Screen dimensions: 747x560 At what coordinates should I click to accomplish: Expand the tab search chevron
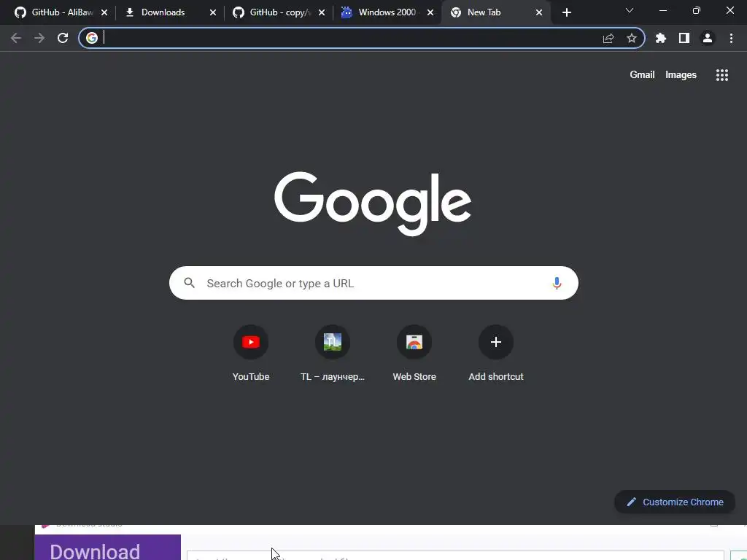pyautogui.click(x=630, y=10)
